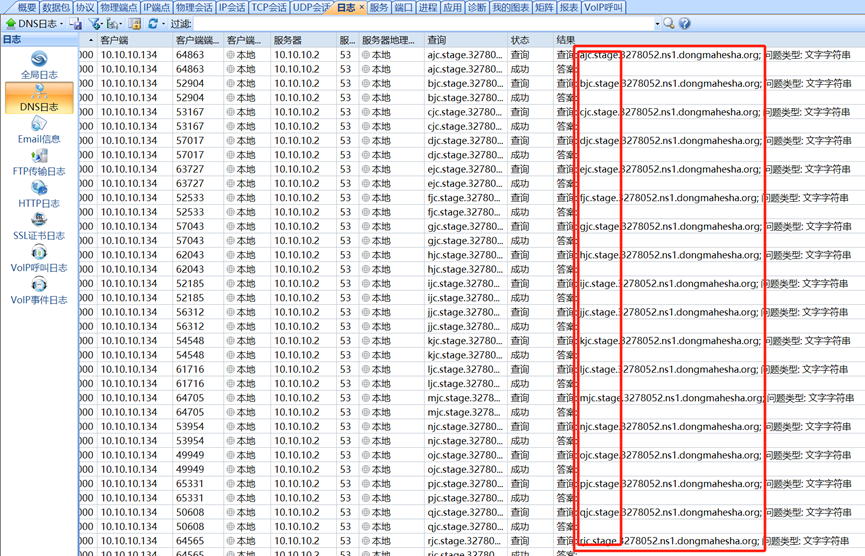Sort by the 状态 column header

pos(520,40)
